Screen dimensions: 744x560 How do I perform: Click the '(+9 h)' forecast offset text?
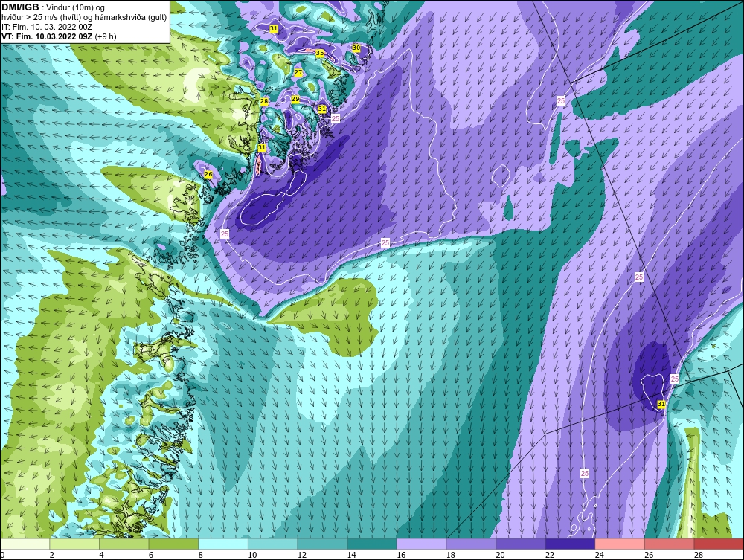coord(106,36)
